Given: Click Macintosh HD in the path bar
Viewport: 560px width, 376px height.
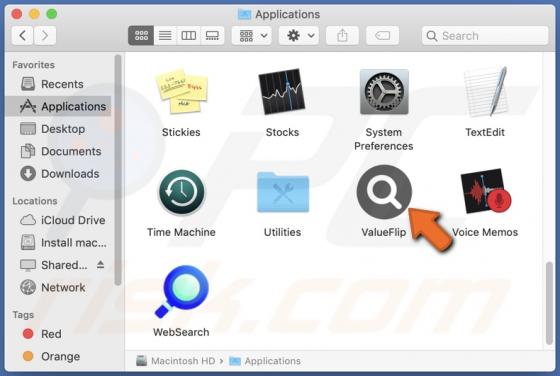Looking at the screenshot, I should point(176,361).
